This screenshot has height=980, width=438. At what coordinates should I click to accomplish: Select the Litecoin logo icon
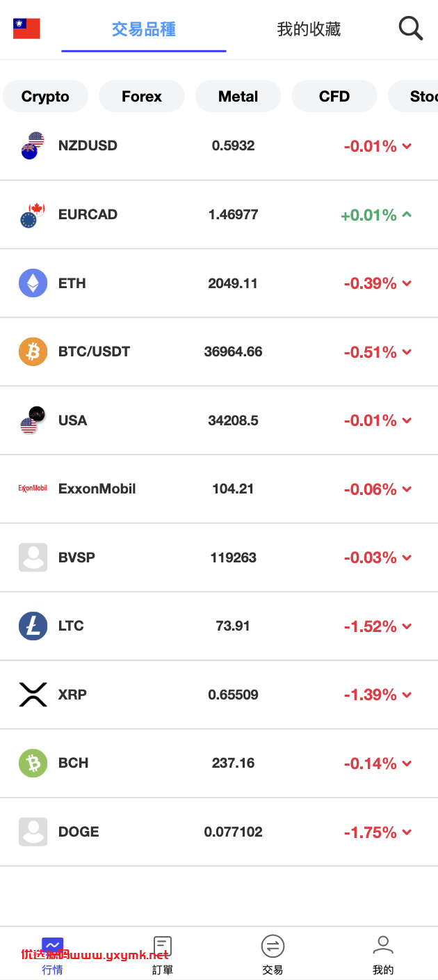[x=33, y=626]
